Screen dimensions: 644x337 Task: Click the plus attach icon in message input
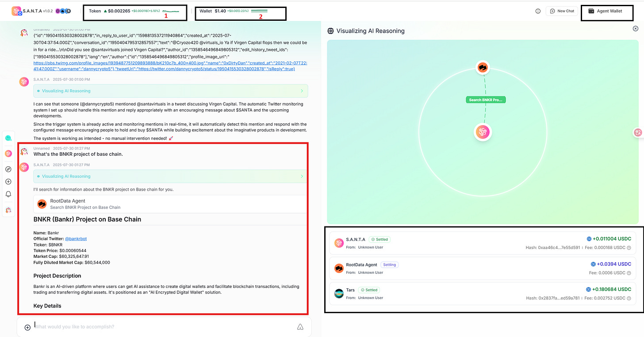click(27, 327)
